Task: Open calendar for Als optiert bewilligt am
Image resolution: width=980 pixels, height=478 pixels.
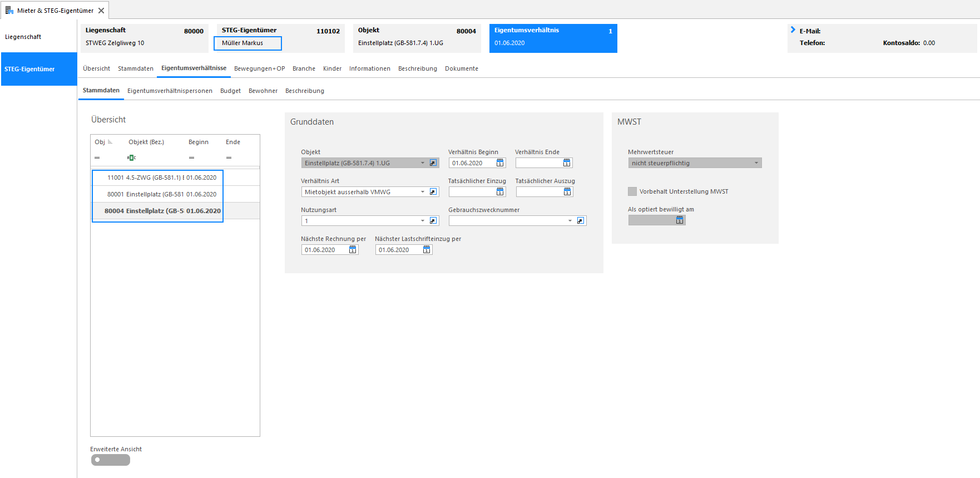Action: click(680, 220)
